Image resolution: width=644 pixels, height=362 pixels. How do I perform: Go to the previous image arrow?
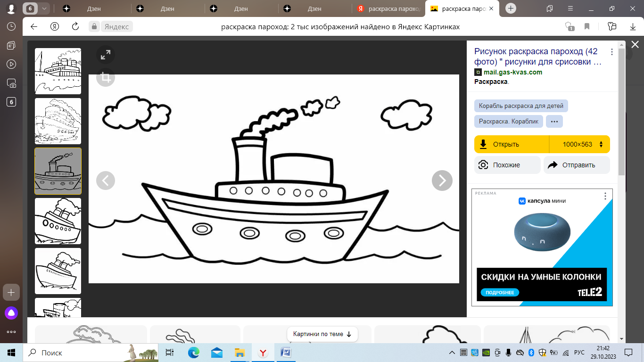[106, 180]
